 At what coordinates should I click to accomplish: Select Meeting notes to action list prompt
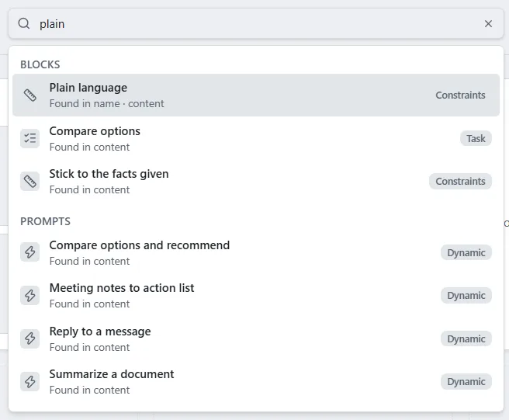pos(256,295)
